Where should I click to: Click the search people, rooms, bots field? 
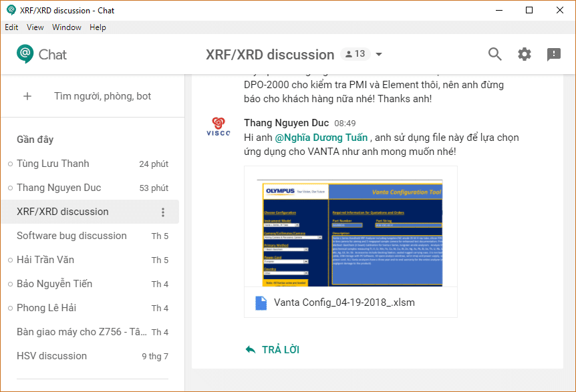coord(102,96)
